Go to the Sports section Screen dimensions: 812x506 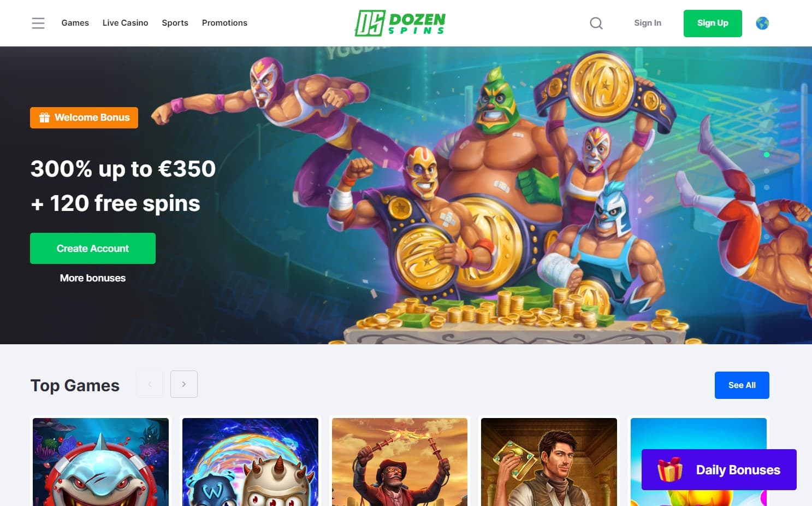tap(175, 23)
